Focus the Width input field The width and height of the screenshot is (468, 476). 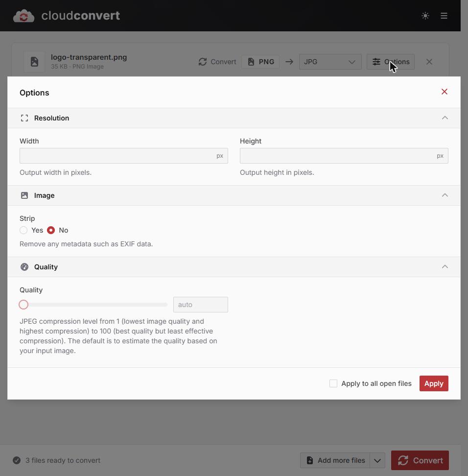click(123, 156)
